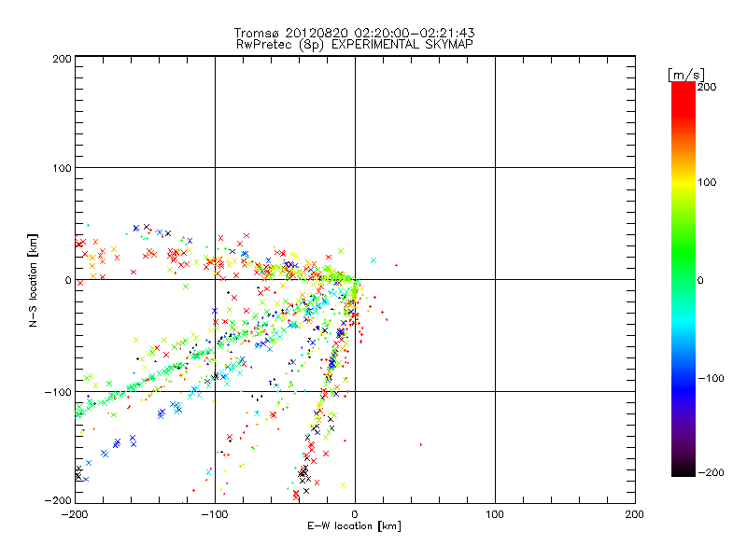Viewport: 747px width, 560px height.
Task: Click the rainbow velocity color bar
Action: click(684, 278)
